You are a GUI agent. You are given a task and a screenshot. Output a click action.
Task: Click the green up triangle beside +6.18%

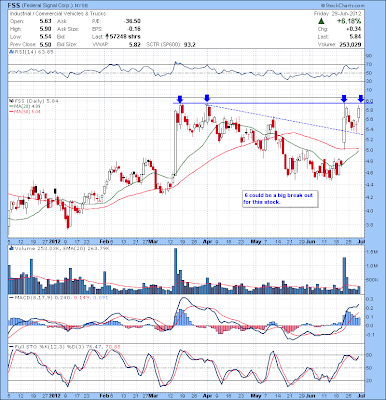click(321, 21)
